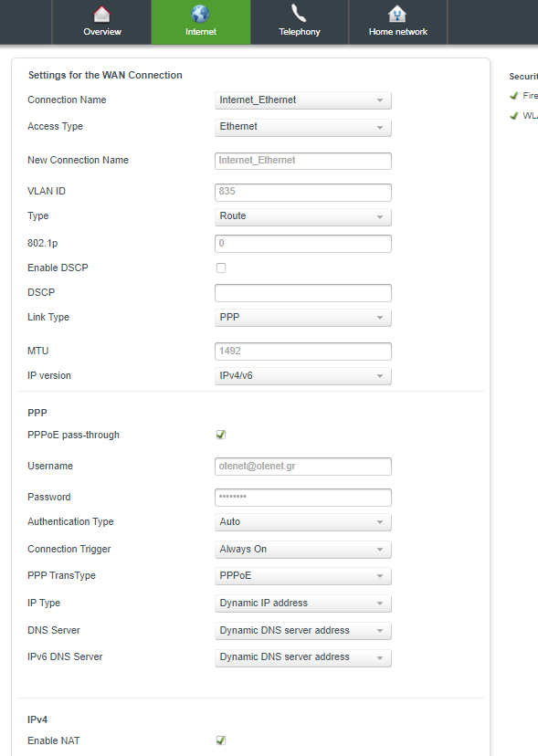Switch to the Telephony tab
The width and height of the screenshot is (538, 756).
[300, 22]
